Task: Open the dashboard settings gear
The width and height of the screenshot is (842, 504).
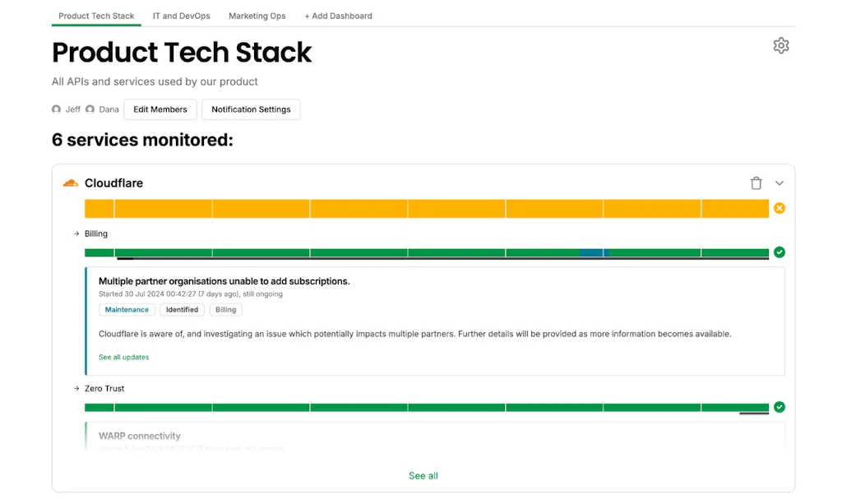Action: tap(780, 45)
